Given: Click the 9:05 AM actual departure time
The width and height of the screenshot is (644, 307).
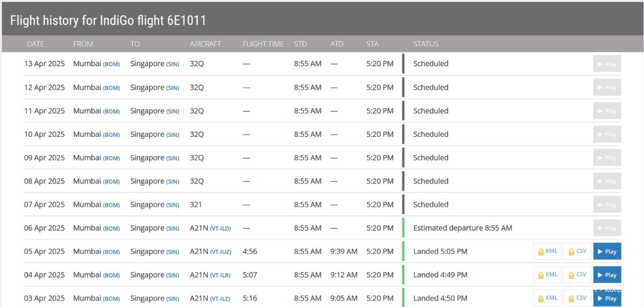Looking at the screenshot, I should 344,298.
